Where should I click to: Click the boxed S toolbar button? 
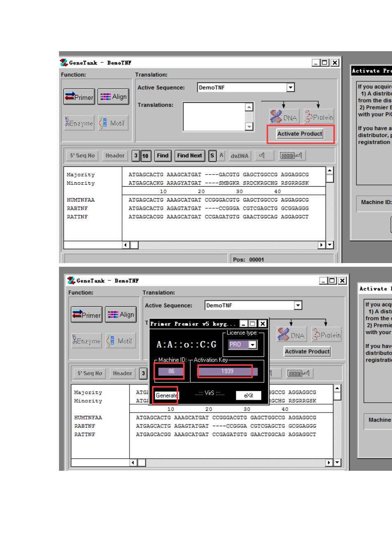click(212, 156)
